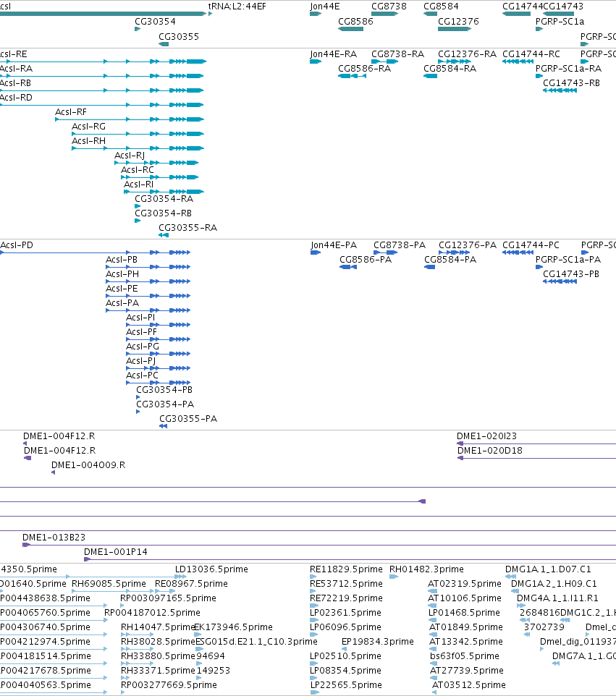Select the Jon44E gene label
The width and height of the screenshot is (616, 696).
[x=325, y=7]
